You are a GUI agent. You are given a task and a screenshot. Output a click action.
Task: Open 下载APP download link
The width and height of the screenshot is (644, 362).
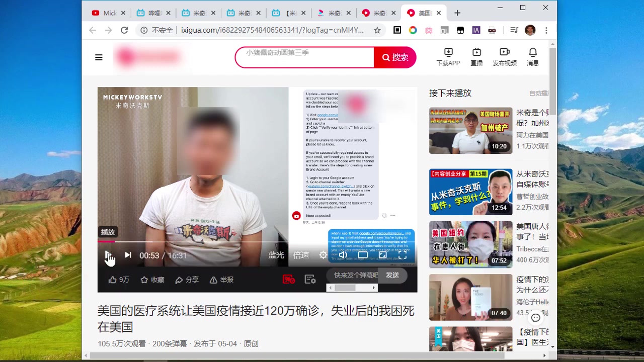click(x=448, y=57)
